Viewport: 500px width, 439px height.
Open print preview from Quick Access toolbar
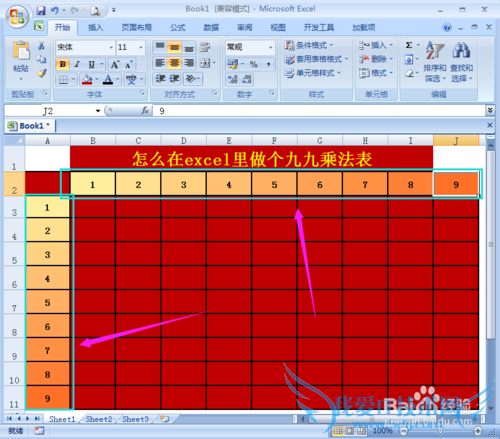[x=95, y=11]
